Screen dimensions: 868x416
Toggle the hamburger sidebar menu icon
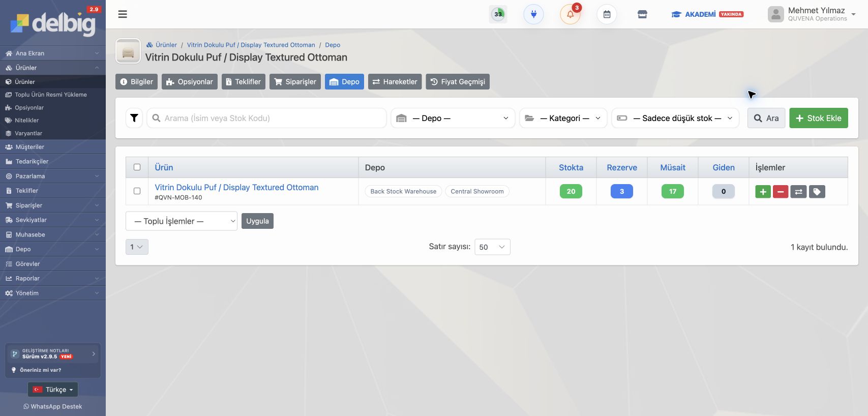coord(123,14)
